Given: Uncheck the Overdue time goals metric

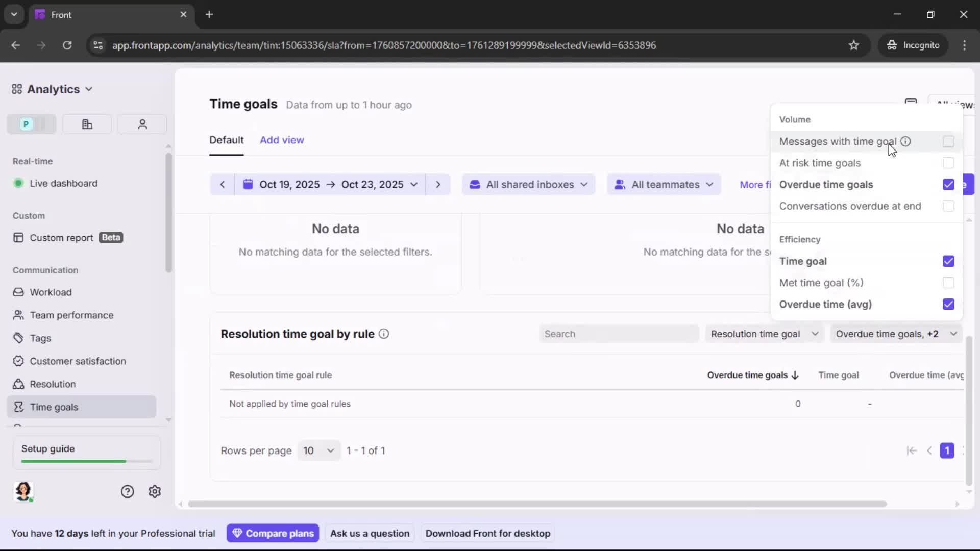Looking at the screenshot, I should coord(948,185).
